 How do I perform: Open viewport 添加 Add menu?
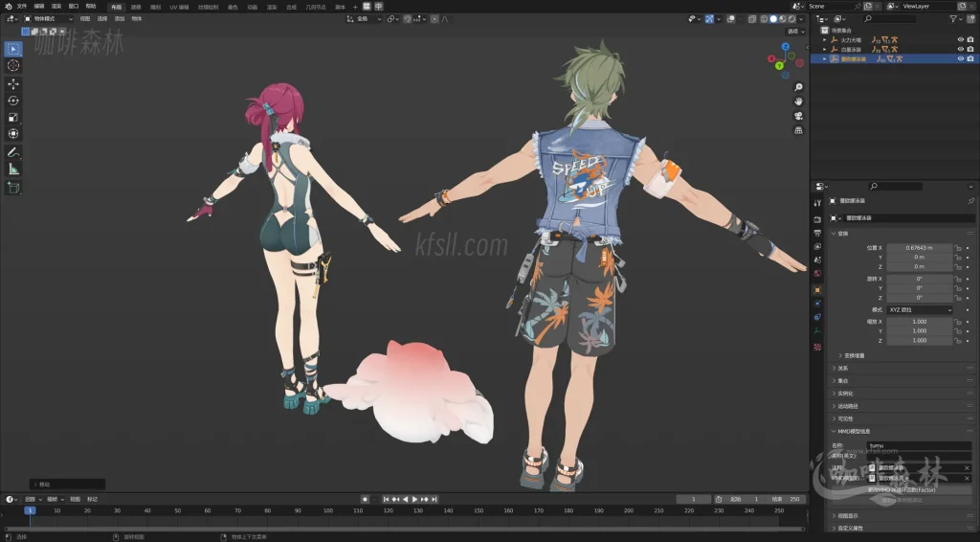pos(120,19)
